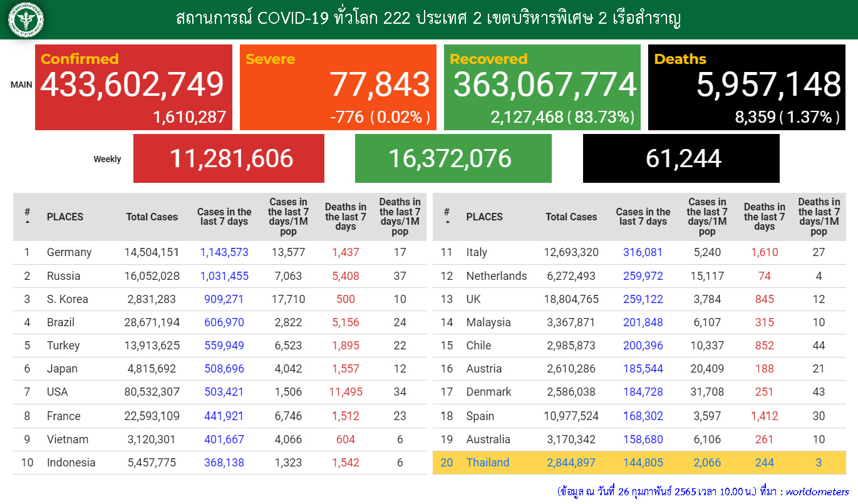The width and height of the screenshot is (858, 504).
Task: Click S. Korea weekly cases 909,271
Action: [x=224, y=299]
